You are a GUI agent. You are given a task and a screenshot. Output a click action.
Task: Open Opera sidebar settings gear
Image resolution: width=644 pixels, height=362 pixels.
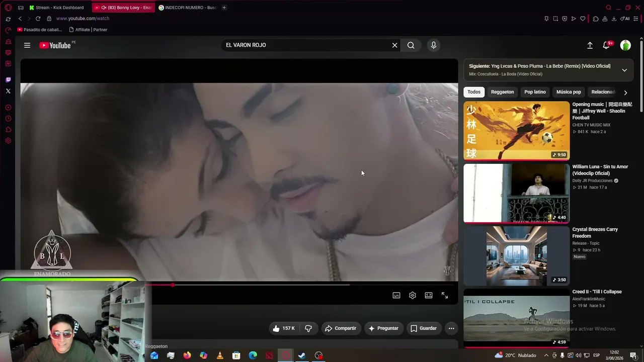pos(8,141)
